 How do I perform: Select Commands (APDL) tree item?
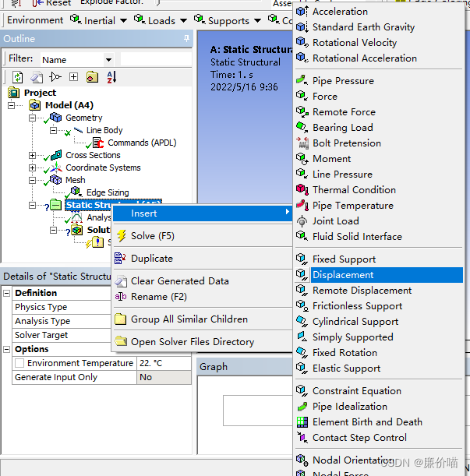point(142,143)
